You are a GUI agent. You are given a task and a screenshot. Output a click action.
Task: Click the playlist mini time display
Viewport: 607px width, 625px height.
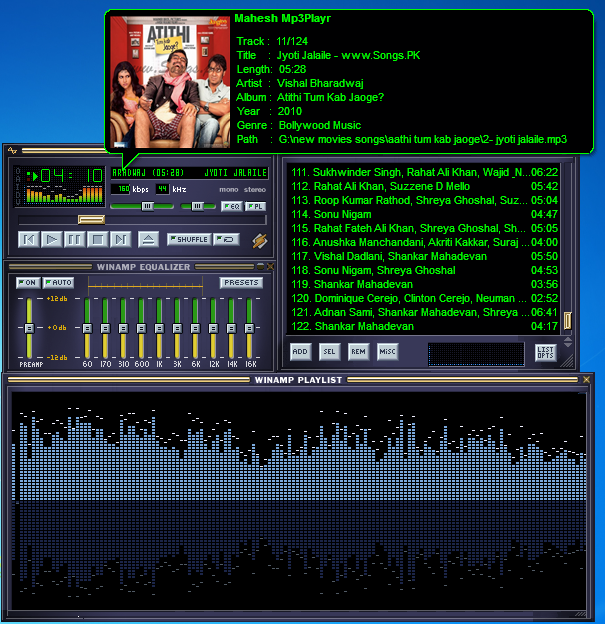click(x=476, y=354)
